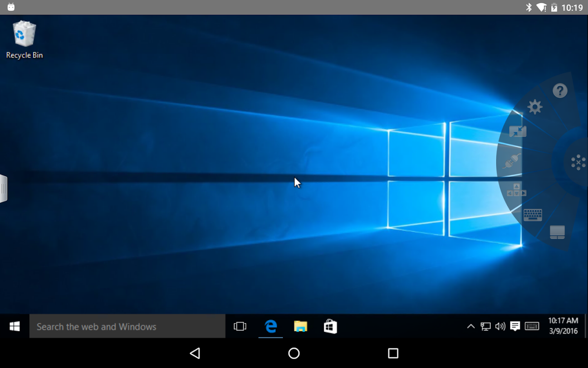Show the on-screen keyboard from radial menu
This screenshot has width=588, height=368.
pos(533,215)
